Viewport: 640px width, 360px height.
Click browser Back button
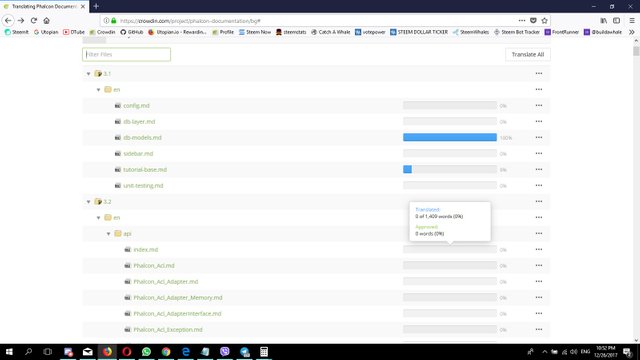[x=8, y=20]
